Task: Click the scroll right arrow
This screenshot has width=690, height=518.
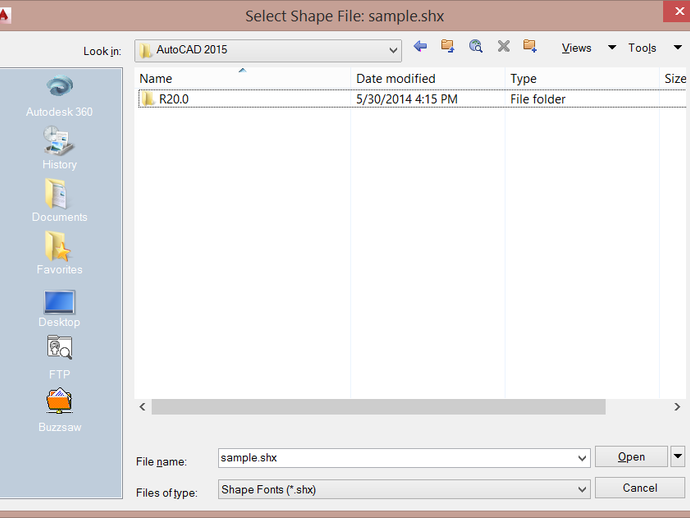Action: click(677, 407)
